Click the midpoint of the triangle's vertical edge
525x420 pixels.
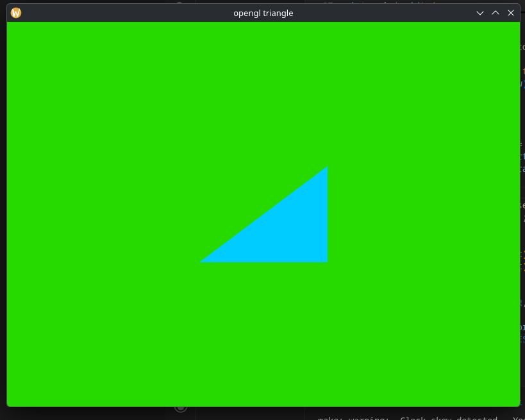pos(327,214)
